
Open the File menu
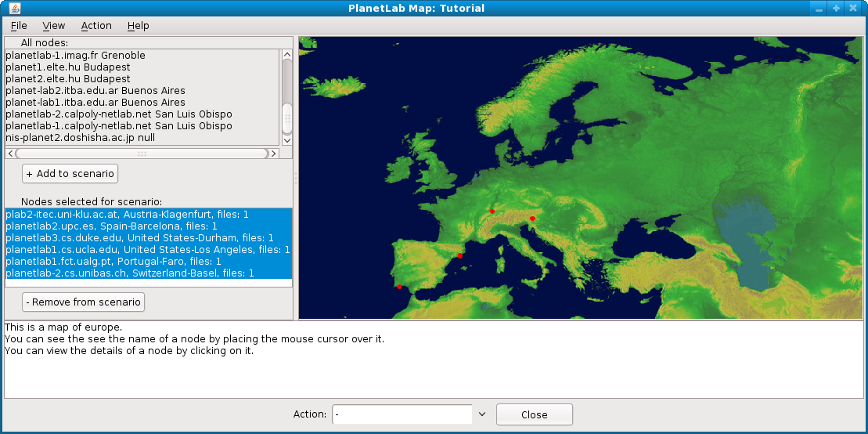tap(19, 26)
